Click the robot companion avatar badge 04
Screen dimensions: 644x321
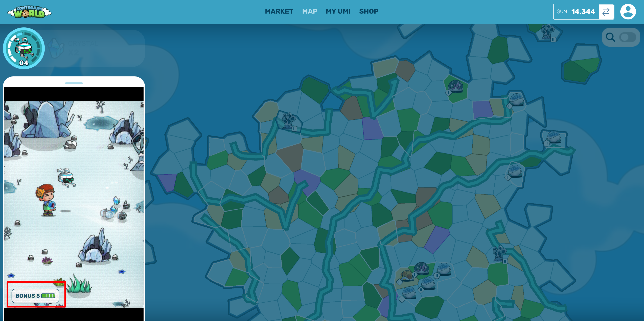(x=24, y=48)
